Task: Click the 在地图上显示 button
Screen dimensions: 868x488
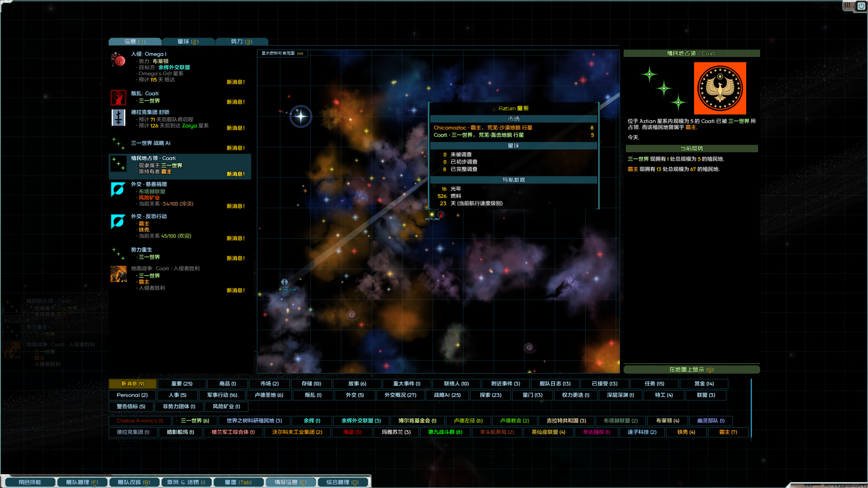Action: pos(691,370)
